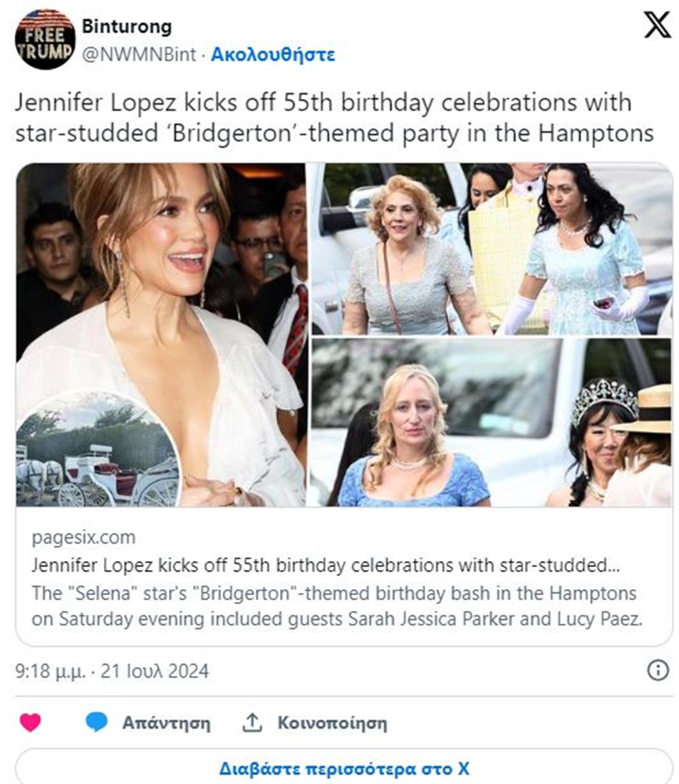Open the pagesix.com source link
Image resolution: width=679 pixels, height=784 pixels.
coord(83,537)
